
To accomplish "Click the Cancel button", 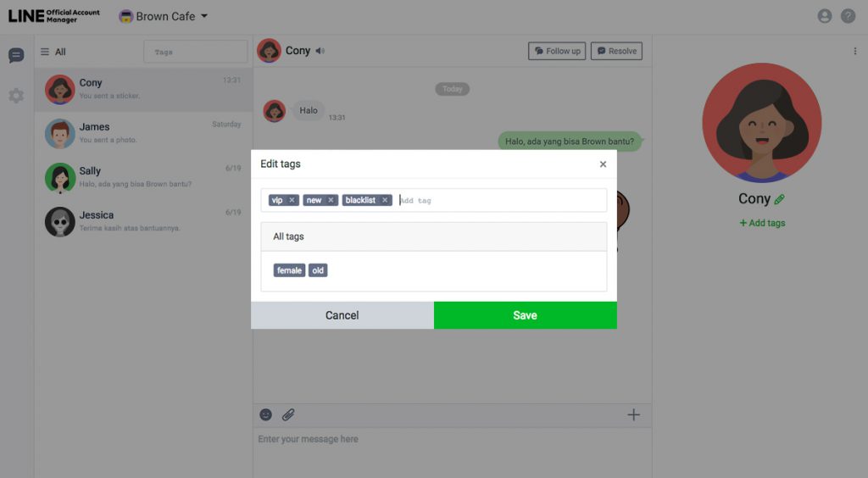I will [342, 315].
